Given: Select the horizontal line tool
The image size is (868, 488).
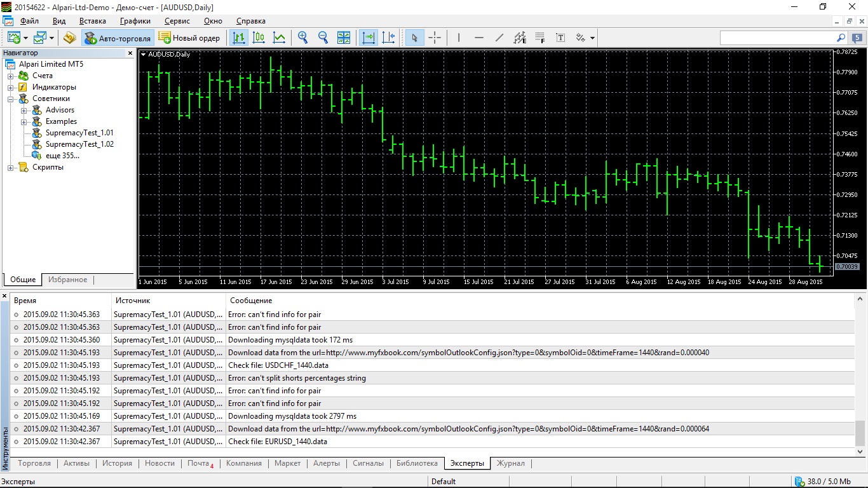Looking at the screenshot, I should (479, 37).
